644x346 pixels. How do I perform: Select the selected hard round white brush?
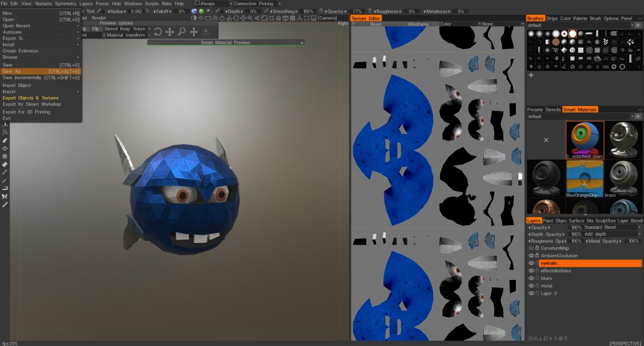point(572,33)
